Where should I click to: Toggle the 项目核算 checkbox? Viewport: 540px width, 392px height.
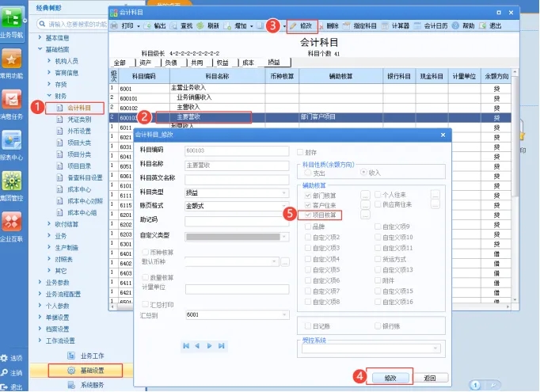coord(308,215)
